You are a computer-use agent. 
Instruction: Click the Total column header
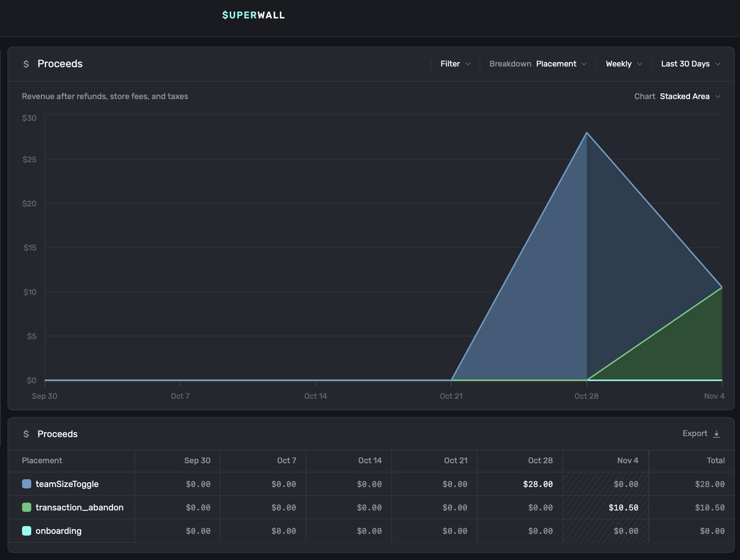[x=715, y=461]
